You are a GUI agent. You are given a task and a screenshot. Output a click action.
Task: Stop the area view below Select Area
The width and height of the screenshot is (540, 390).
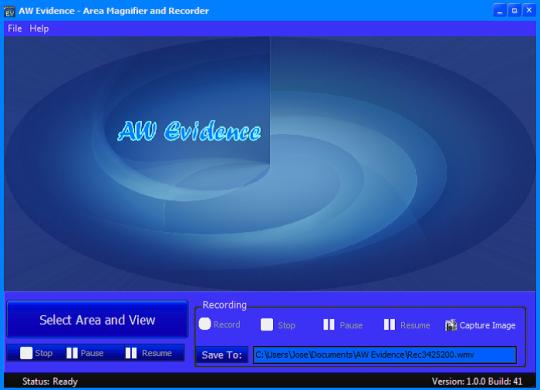pos(36,353)
